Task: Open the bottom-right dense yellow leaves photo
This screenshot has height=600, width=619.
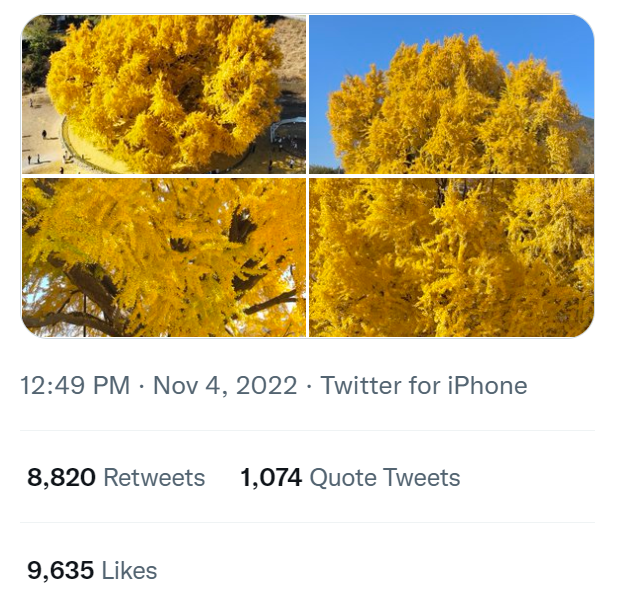Action: [451, 257]
